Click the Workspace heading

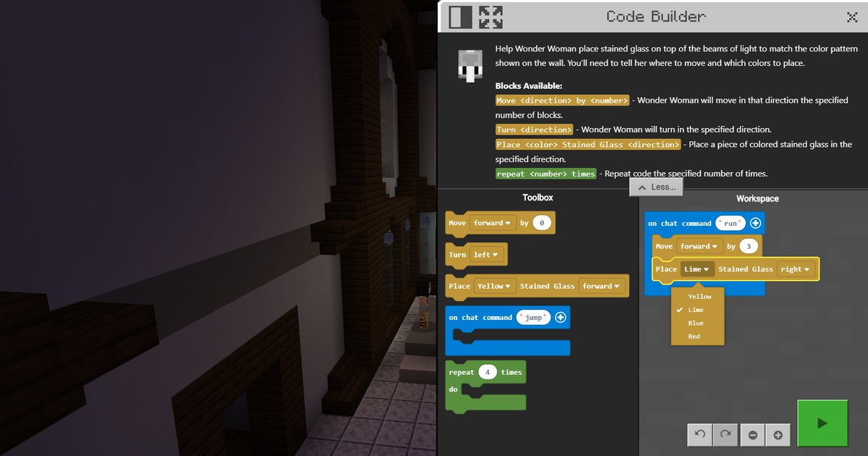coord(757,198)
